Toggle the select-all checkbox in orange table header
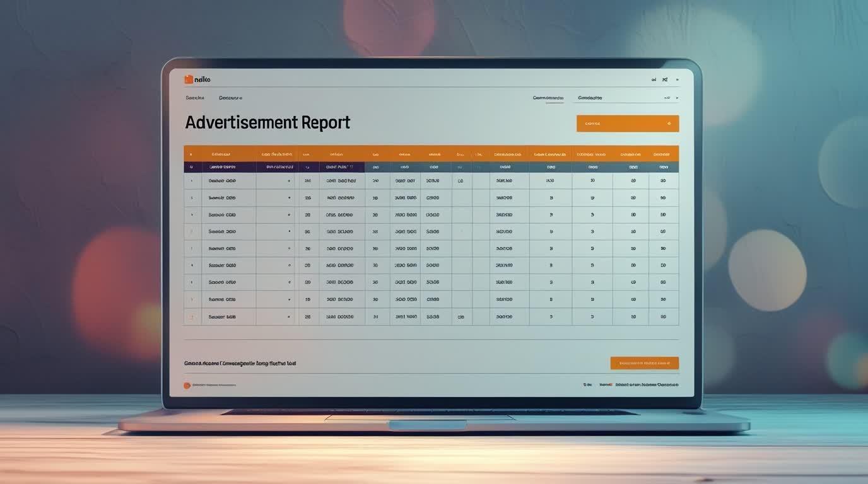 [192, 154]
